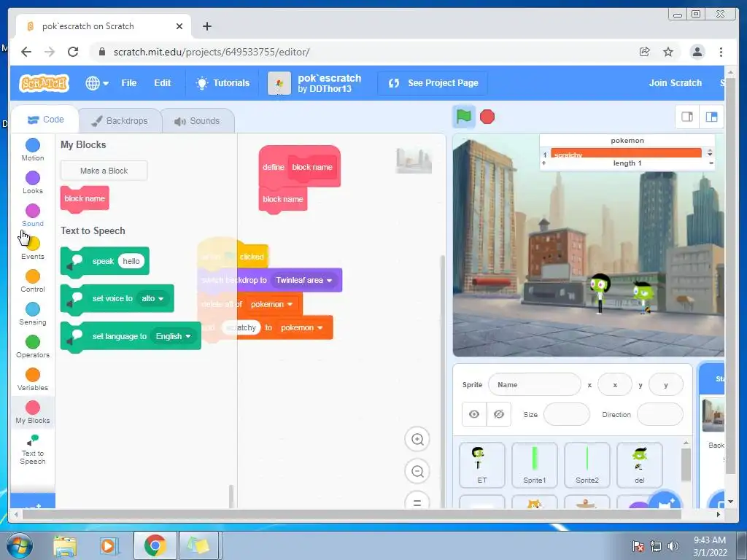Click the browser address bar URL
The height and width of the screenshot is (560, 747).
click(212, 52)
